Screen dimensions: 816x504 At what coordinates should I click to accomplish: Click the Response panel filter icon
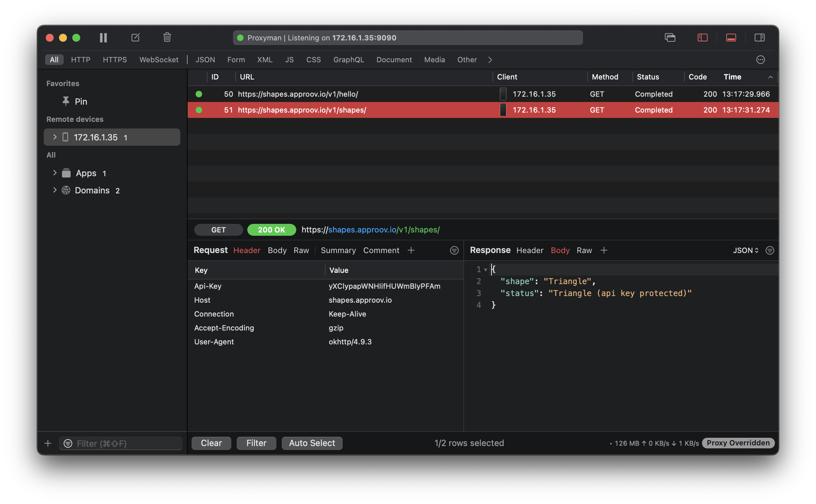tap(770, 250)
